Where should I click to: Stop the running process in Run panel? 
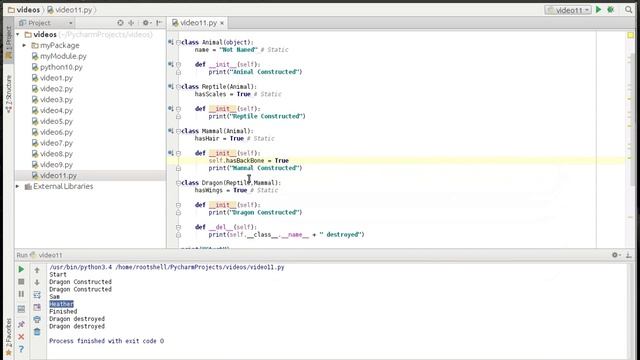point(21,282)
